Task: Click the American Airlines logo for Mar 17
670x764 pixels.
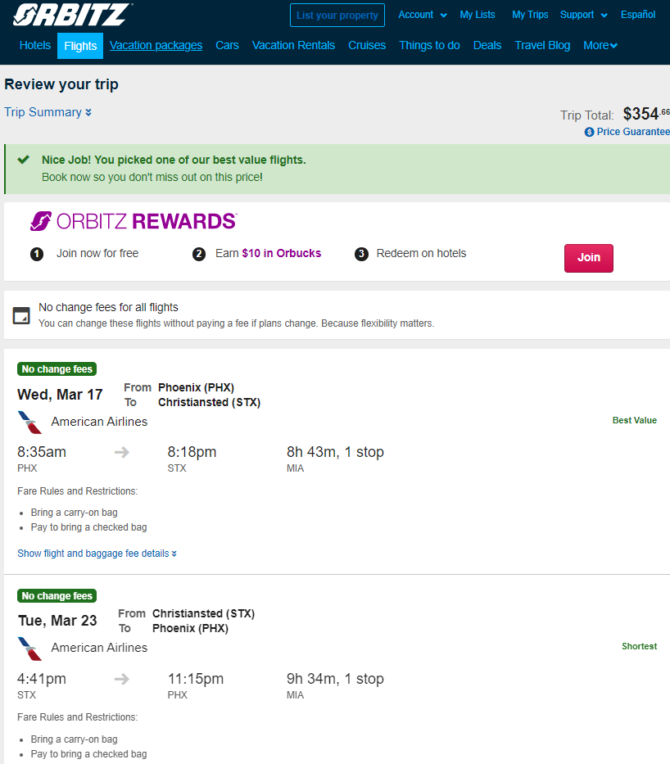Action: point(30,422)
